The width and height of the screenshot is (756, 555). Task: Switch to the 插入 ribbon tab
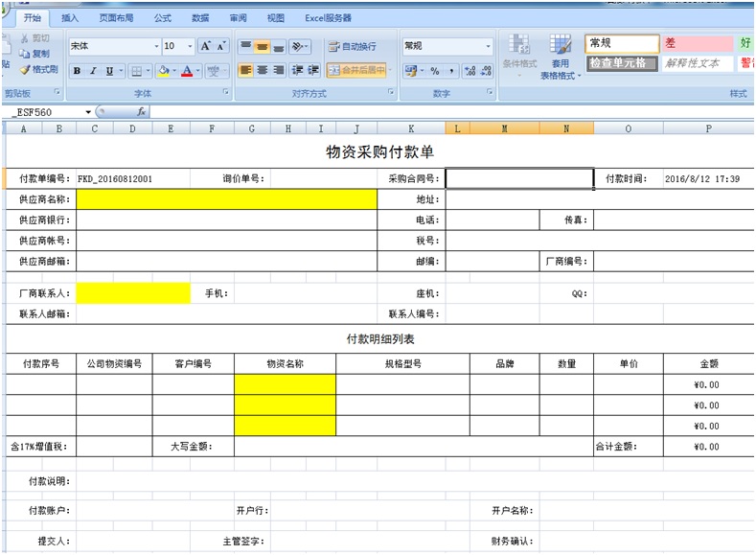(x=70, y=17)
